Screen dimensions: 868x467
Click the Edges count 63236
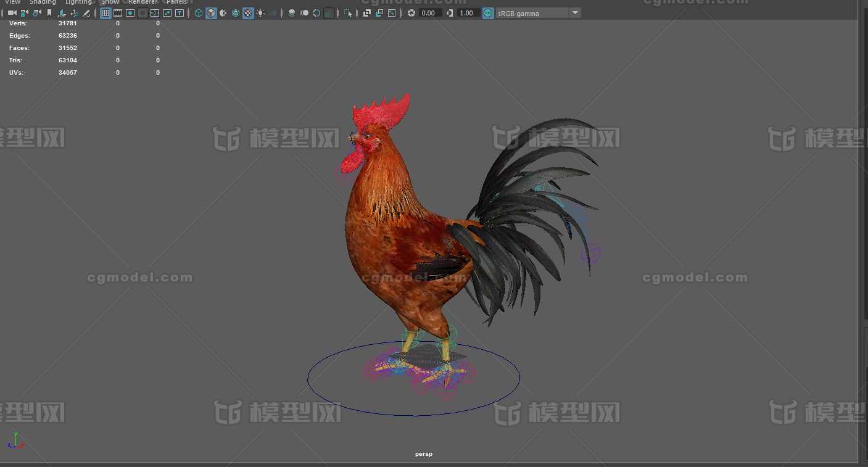click(68, 35)
